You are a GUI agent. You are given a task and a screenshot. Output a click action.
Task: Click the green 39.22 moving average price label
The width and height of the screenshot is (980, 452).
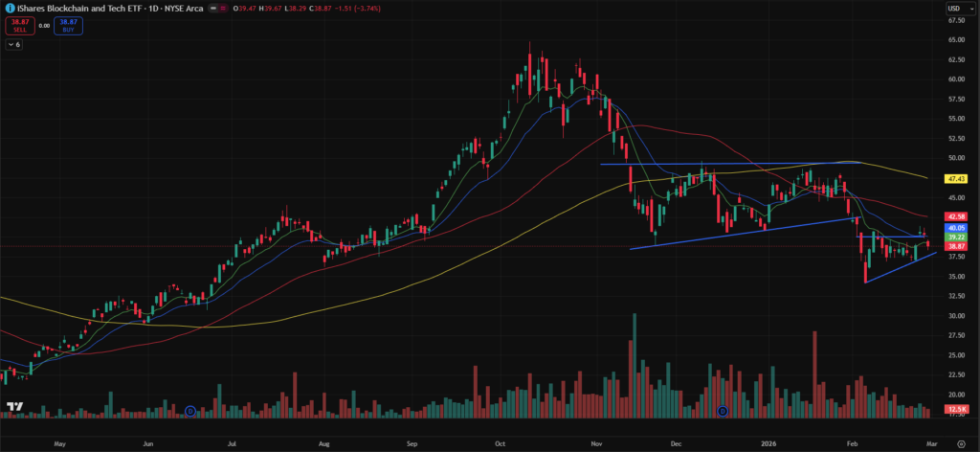tap(954, 237)
